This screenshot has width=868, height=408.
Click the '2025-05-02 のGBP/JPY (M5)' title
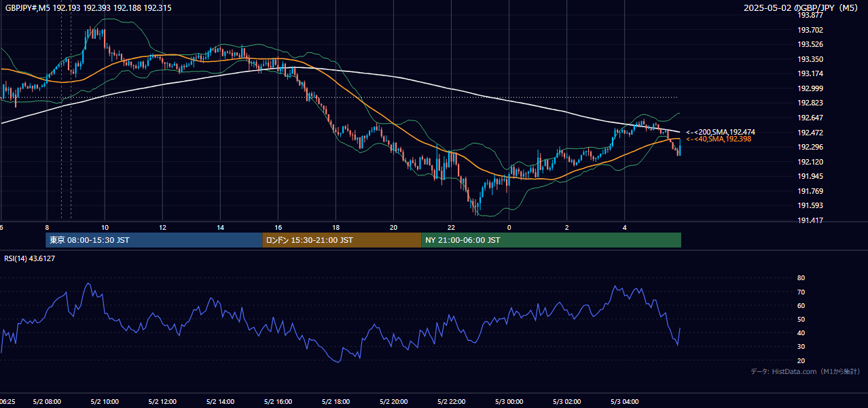click(800, 8)
